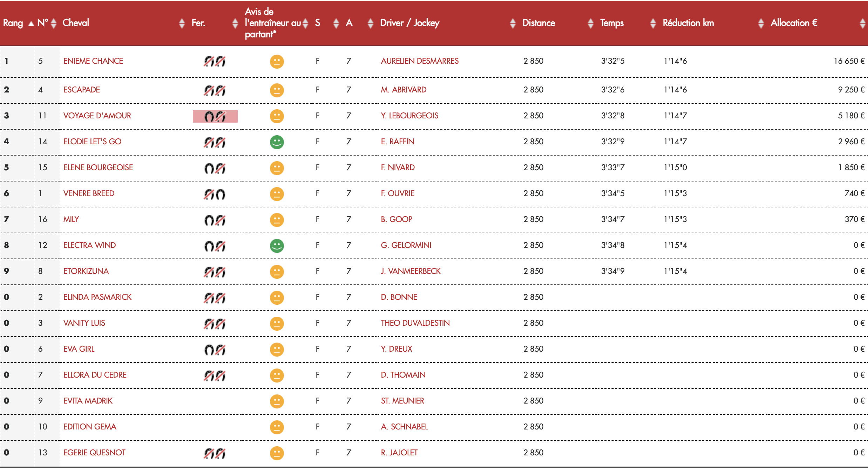Click yellow neutral face for VOYAGE D'AMOUR
Image resolution: width=868 pixels, height=468 pixels.
(277, 116)
